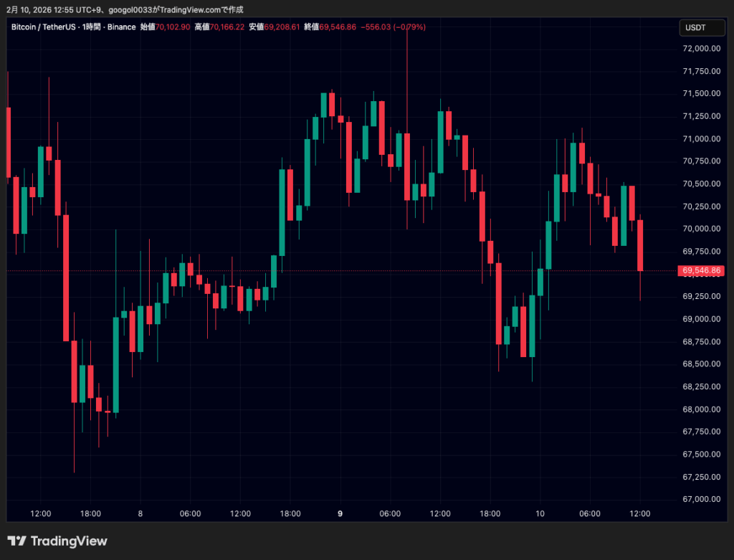Click the −556.03 (−0.79%) change value
This screenshot has height=560, width=734.
394,27
